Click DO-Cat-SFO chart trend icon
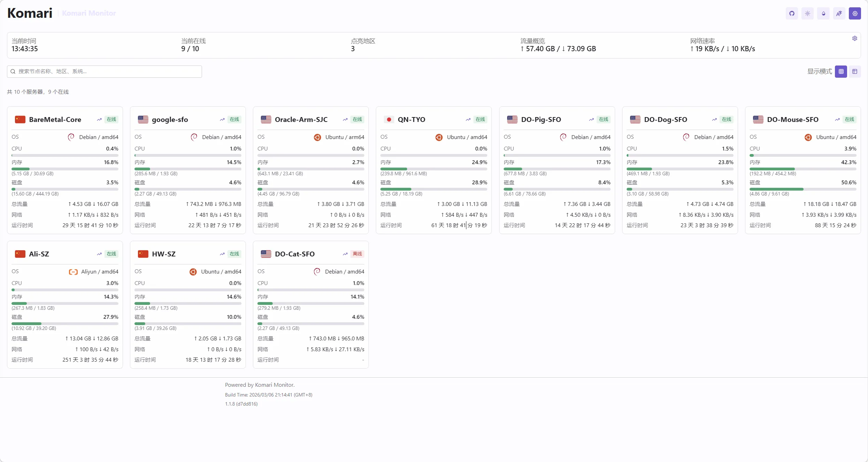 [345, 254]
